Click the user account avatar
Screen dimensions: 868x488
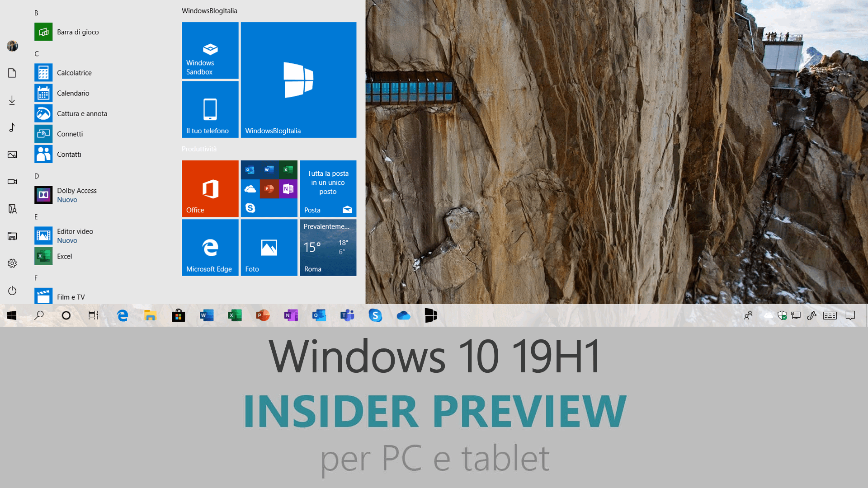coord(12,46)
